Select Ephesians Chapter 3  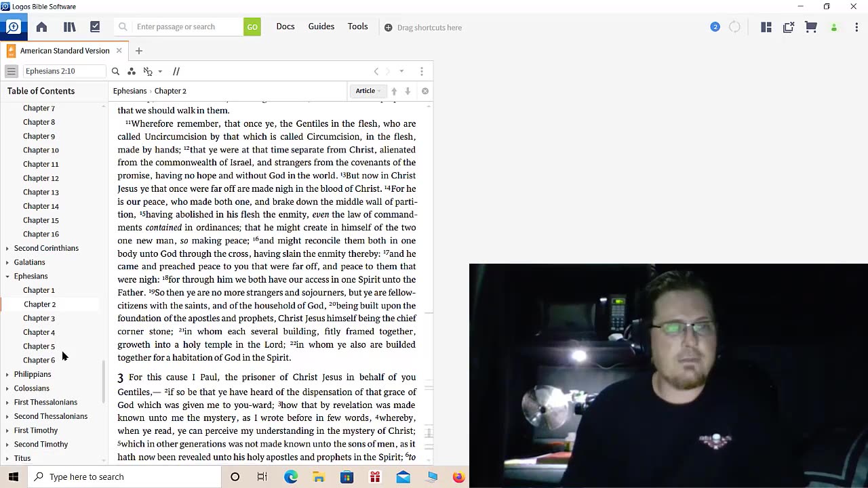pos(39,318)
